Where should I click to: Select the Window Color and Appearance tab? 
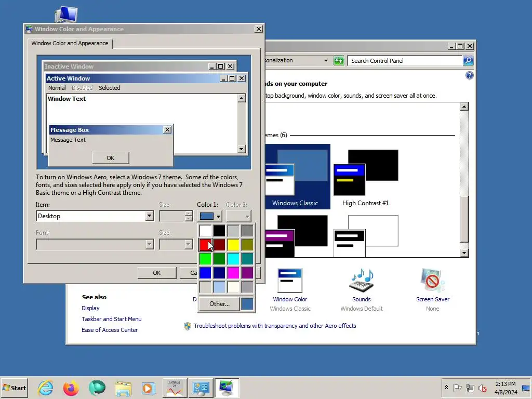(70, 43)
